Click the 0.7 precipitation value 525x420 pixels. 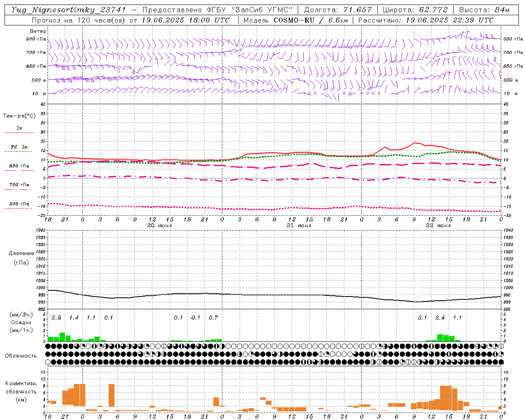point(213,318)
